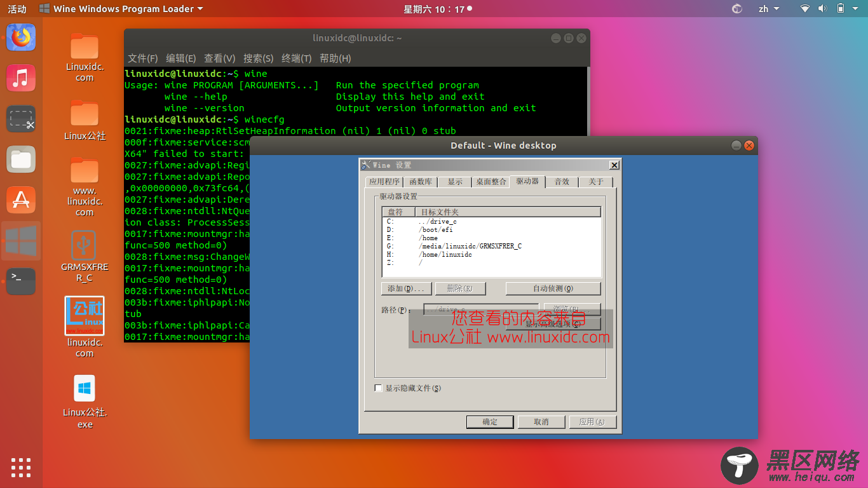Click the 盘符 column header
The image size is (868, 488).
point(399,212)
